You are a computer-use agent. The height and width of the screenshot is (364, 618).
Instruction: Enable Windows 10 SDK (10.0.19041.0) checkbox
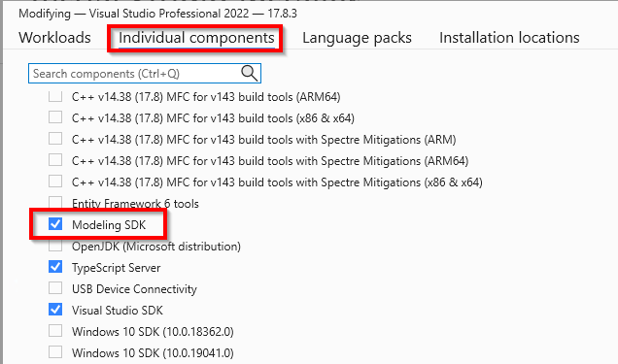[x=55, y=351]
